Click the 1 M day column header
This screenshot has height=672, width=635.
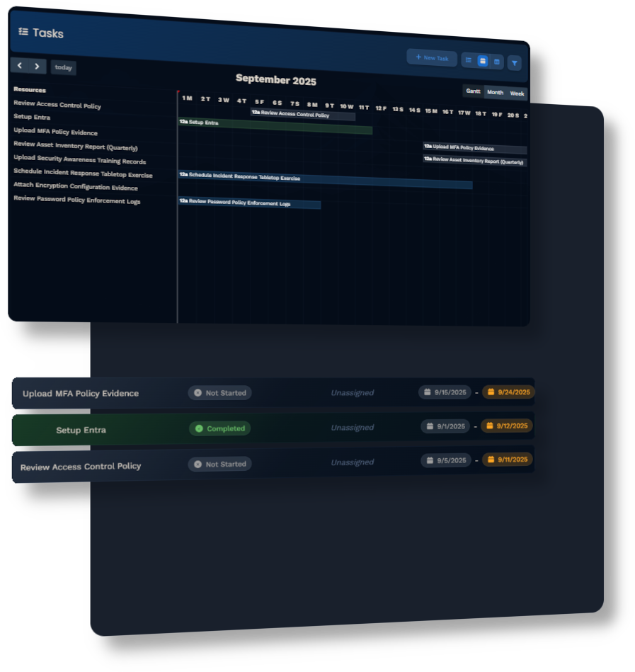187,98
